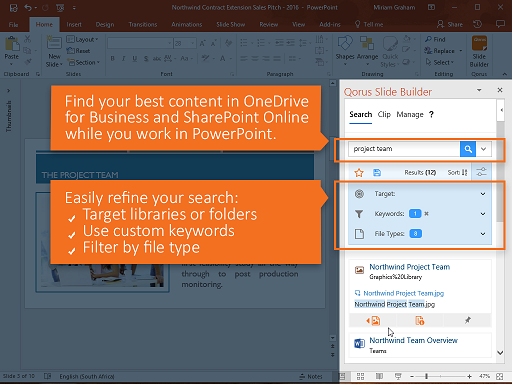Open the Northwind Project Team.jpg link

403,293
